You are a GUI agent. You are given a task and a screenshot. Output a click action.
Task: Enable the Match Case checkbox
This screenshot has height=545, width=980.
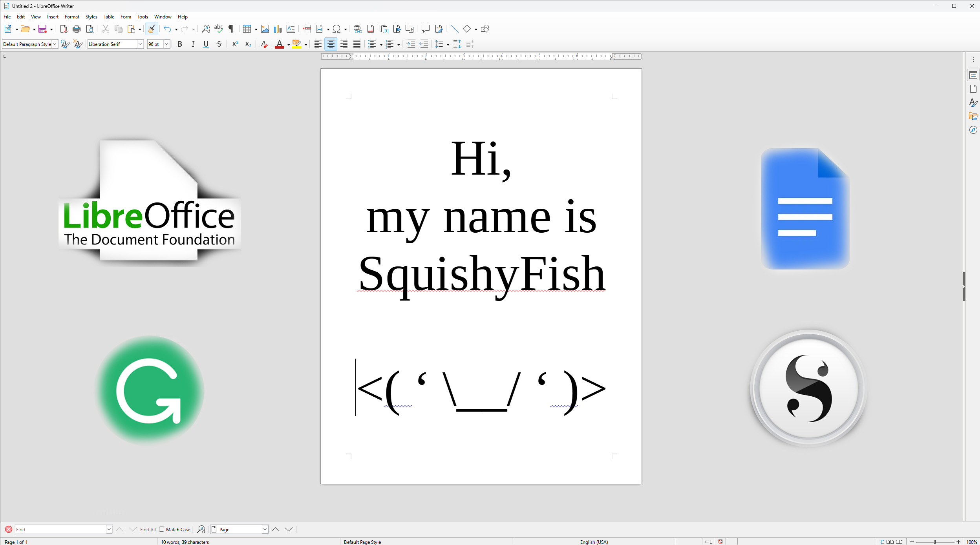pyautogui.click(x=161, y=529)
